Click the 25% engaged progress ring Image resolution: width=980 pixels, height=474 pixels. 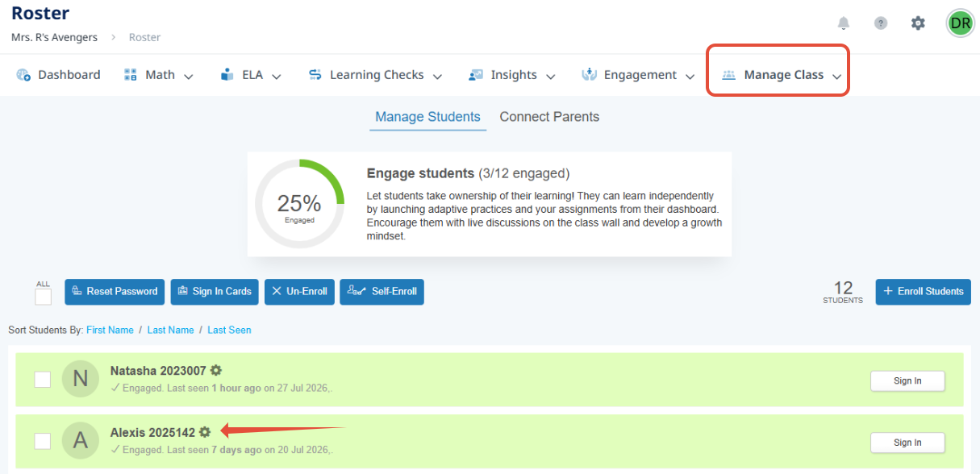click(299, 204)
